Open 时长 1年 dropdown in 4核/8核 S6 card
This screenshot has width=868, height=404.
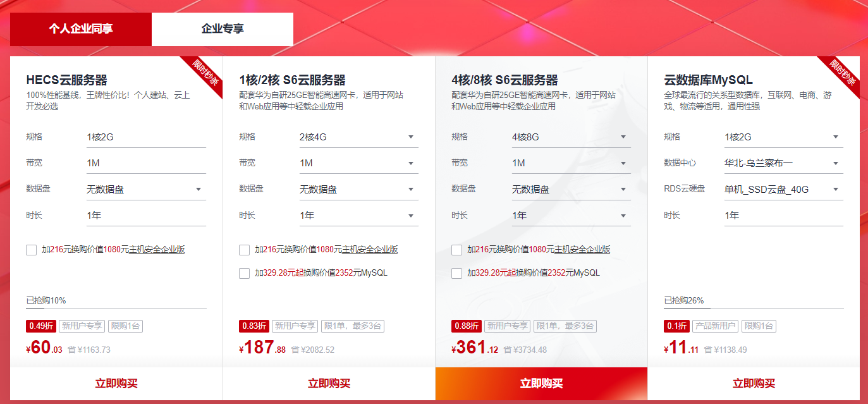(571, 216)
